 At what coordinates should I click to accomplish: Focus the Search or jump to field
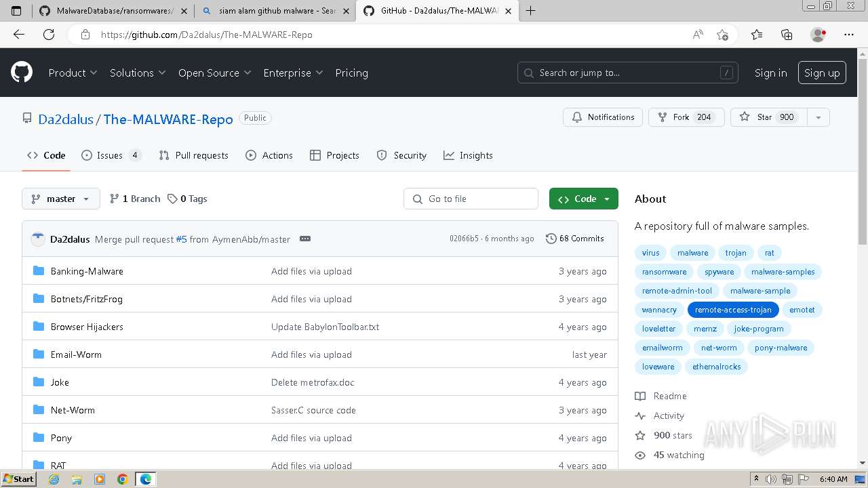(628, 73)
